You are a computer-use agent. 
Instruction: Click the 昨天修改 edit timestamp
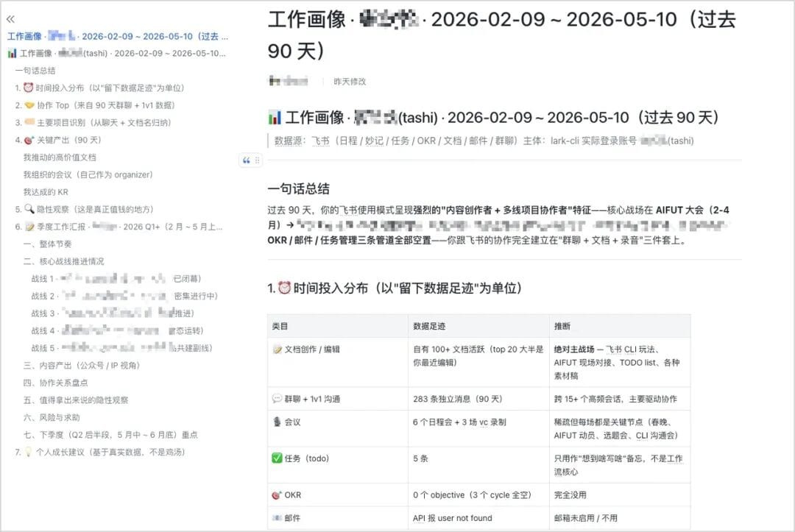tap(350, 82)
